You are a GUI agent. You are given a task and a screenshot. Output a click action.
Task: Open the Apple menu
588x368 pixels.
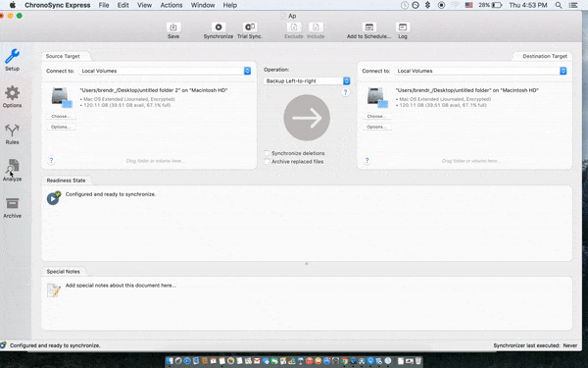click(x=13, y=5)
